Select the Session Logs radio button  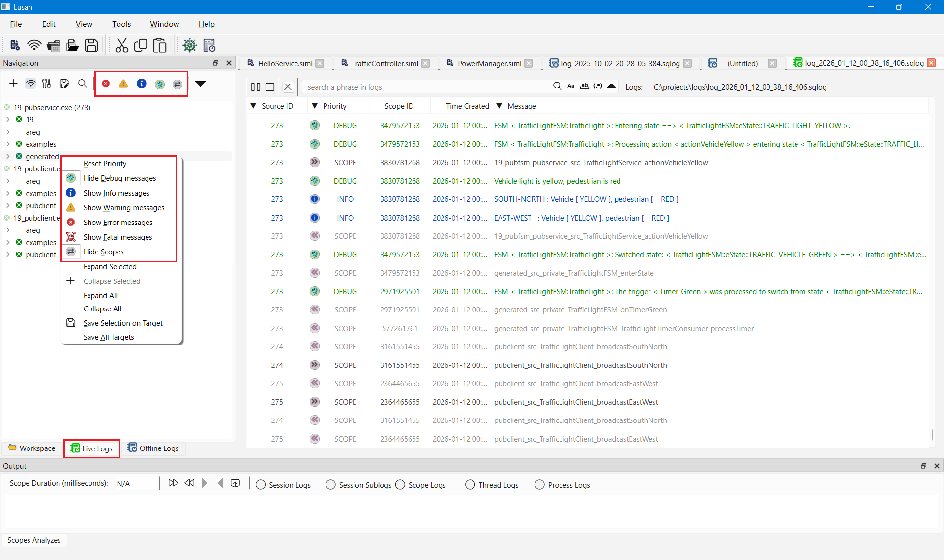[261, 485]
